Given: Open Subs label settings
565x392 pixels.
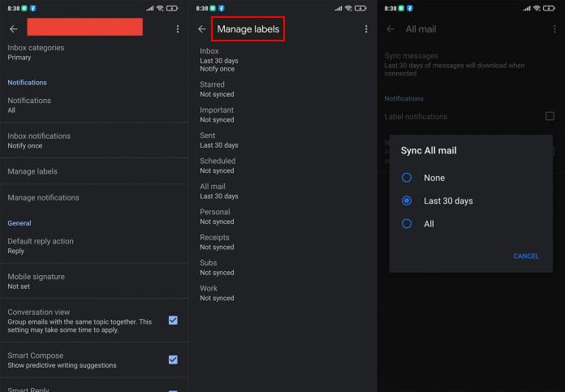Looking at the screenshot, I should [282, 268].
